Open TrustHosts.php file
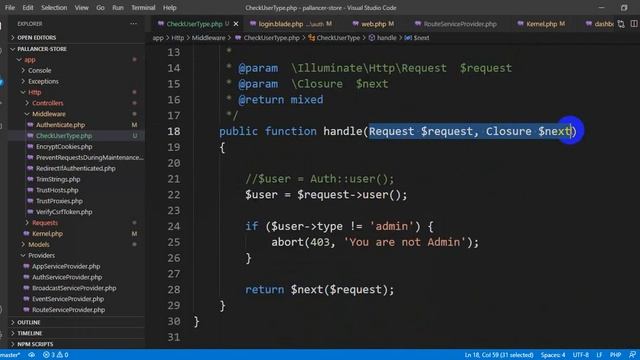The height and width of the screenshot is (360, 640). click(76, 190)
